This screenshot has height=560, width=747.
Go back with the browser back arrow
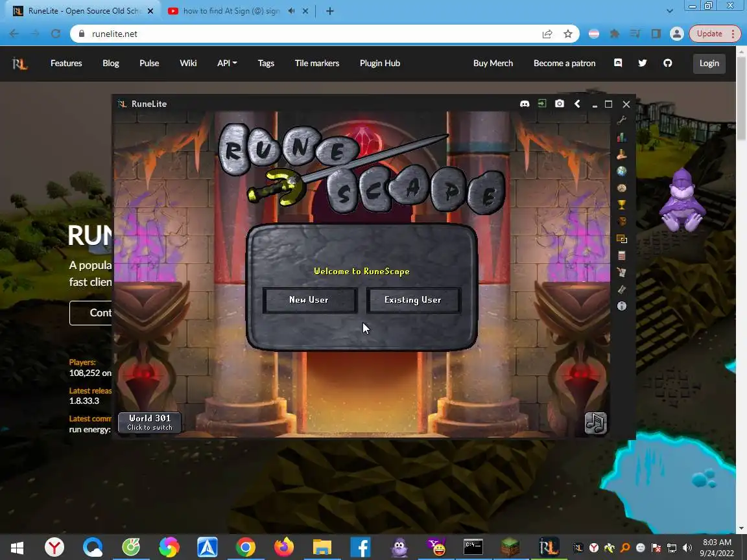click(14, 33)
